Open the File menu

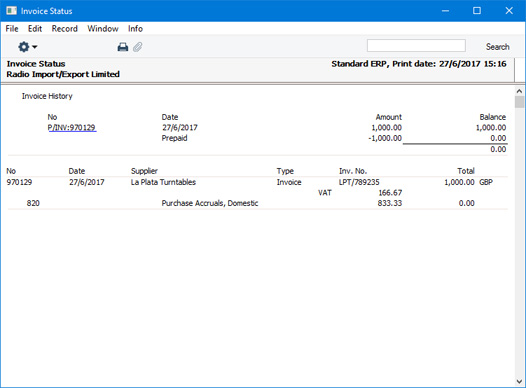pos(12,29)
